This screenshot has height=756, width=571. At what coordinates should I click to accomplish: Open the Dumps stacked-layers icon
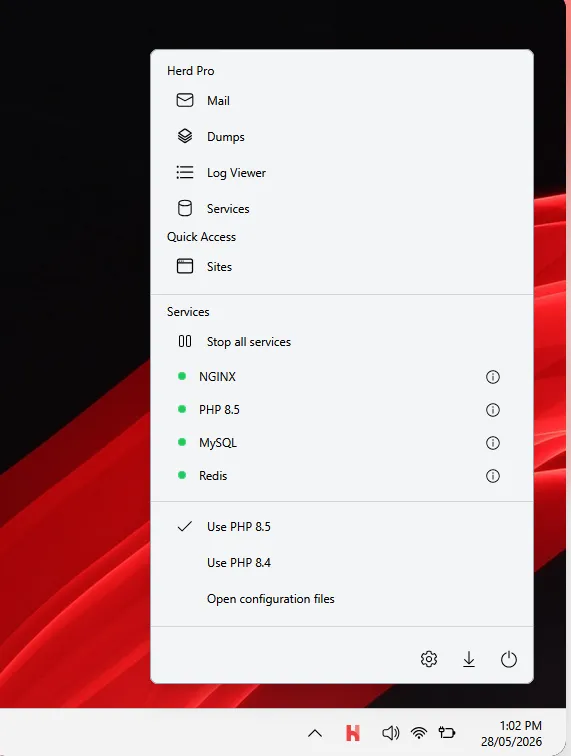pyautogui.click(x=185, y=136)
